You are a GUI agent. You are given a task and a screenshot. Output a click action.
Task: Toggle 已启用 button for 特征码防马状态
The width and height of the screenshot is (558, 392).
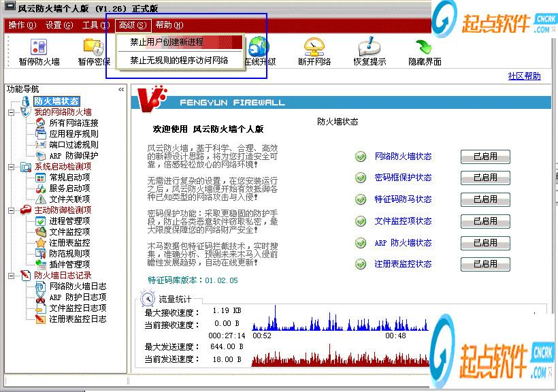[485, 199]
